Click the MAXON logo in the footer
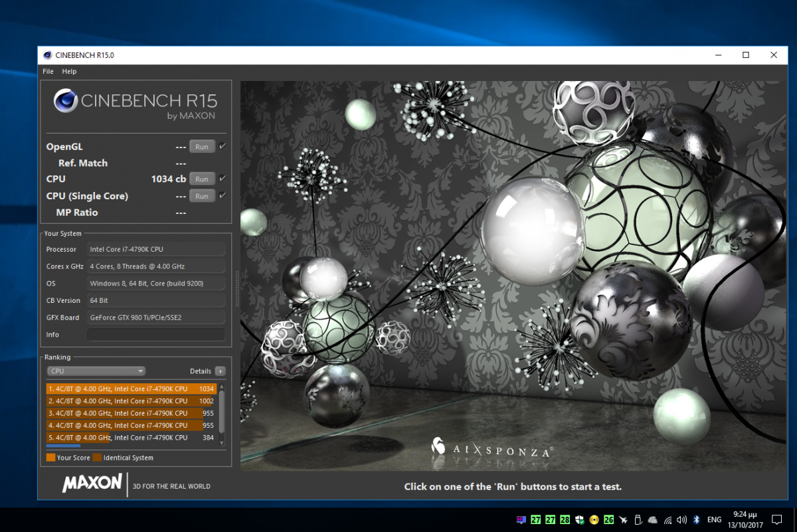Image resolution: width=797 pixels, height=532 pixels. click(92, 483)
